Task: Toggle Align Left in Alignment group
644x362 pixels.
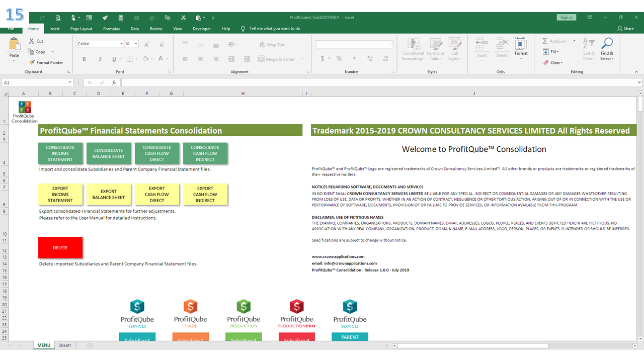Action: (185, 59)
